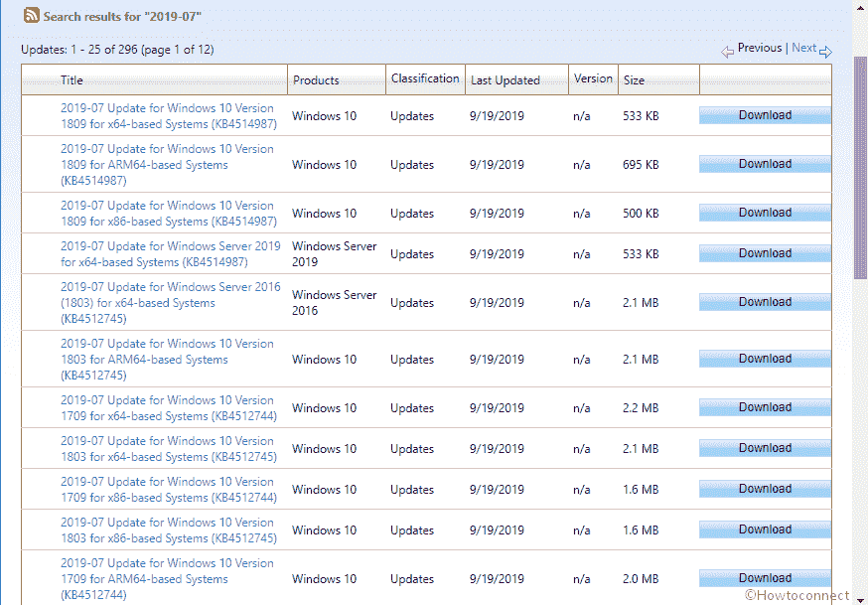Open 1803 ARM64-based Systems KB4512745 link
The height and width of the screenshot is (605, 868).
167,360
